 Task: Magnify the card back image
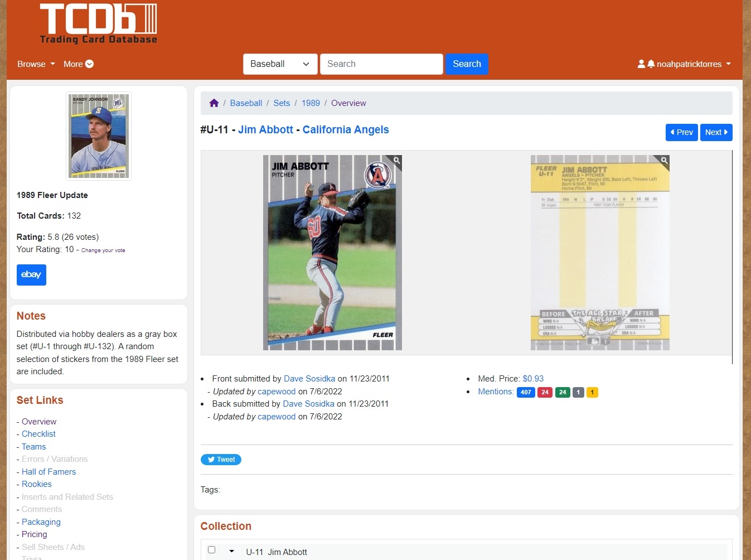(664, 161)
